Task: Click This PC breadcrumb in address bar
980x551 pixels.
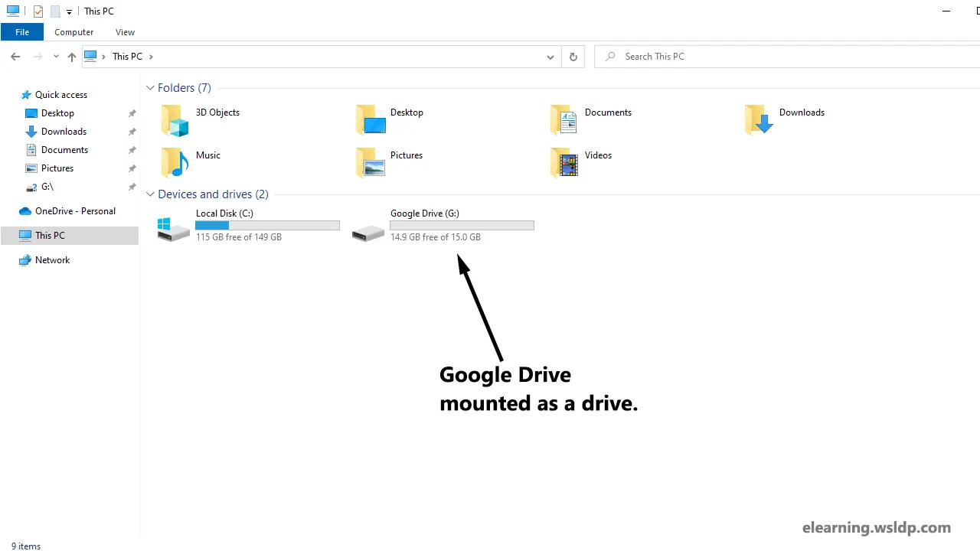Action: coord(127,57)
